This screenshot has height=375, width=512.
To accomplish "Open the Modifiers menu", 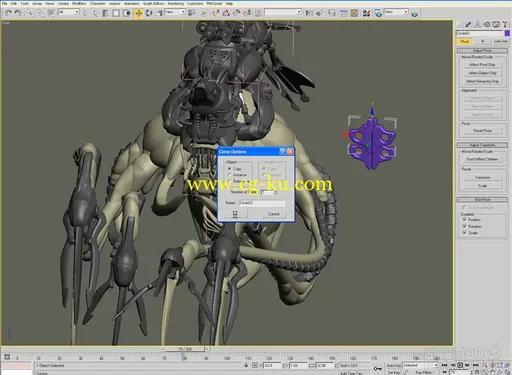I will click(x=79, y=3).
